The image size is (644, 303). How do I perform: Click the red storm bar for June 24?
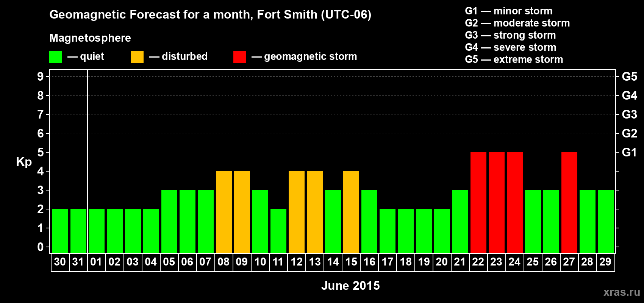tap(515, 202)
